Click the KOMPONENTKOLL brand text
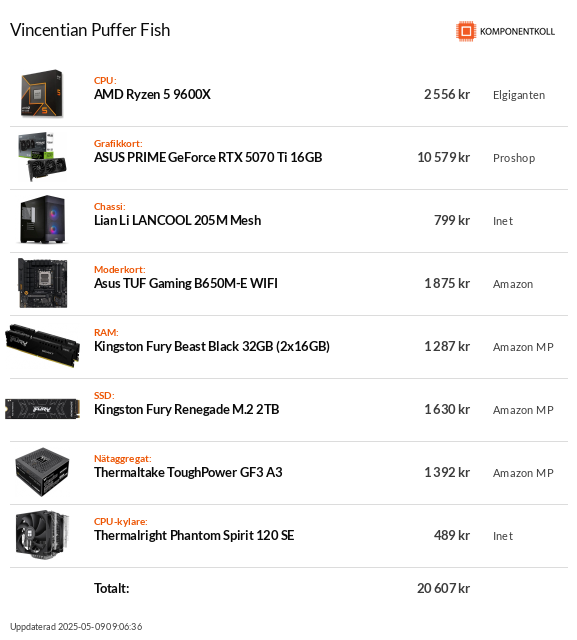The image size is (577, 640). (x=517, y=31)
